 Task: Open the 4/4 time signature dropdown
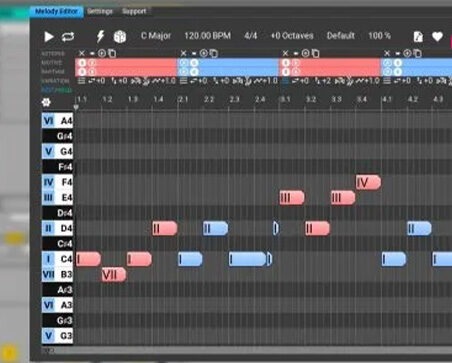tap(251, 36)
